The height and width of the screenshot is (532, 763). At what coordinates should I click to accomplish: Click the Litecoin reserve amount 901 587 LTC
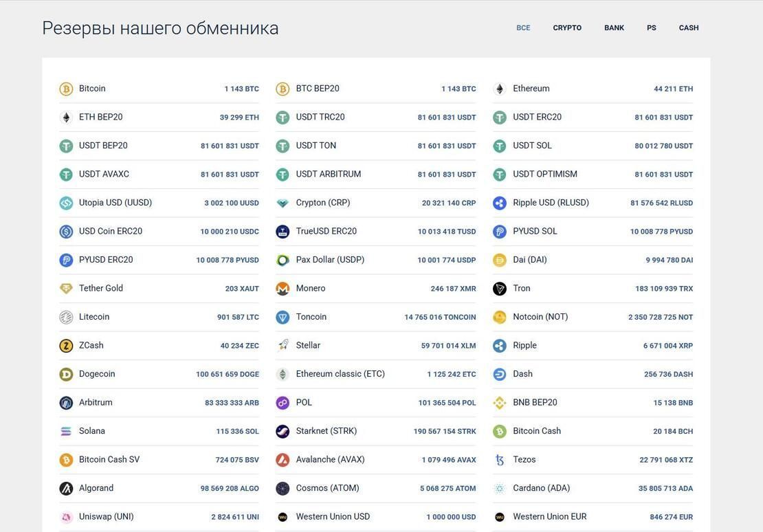click(238, 318)
